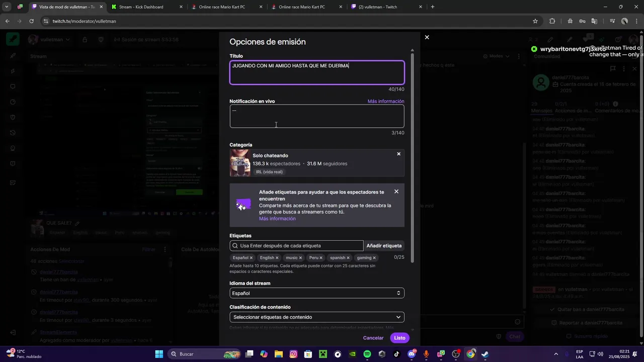The height and width of the screenshot is (362, 644).
Task: Remove the English tag
Action: point(277,258)
